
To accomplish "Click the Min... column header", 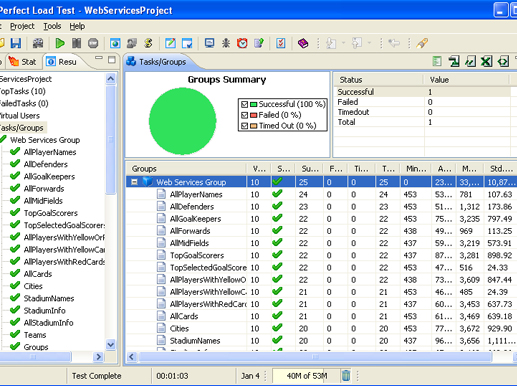I will tap(415, 169).
